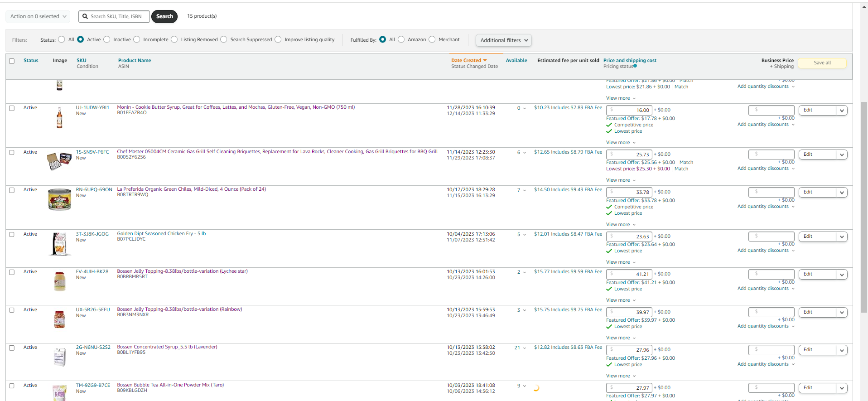Viewport: 868px width, 401px height.
Task: Open the Edit dropdown arrow for La Preferida row
Action: (842, 193)
